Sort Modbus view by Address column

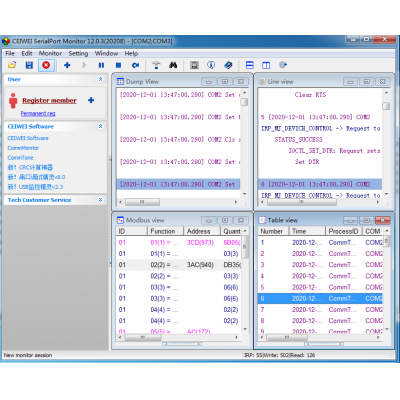202,231
